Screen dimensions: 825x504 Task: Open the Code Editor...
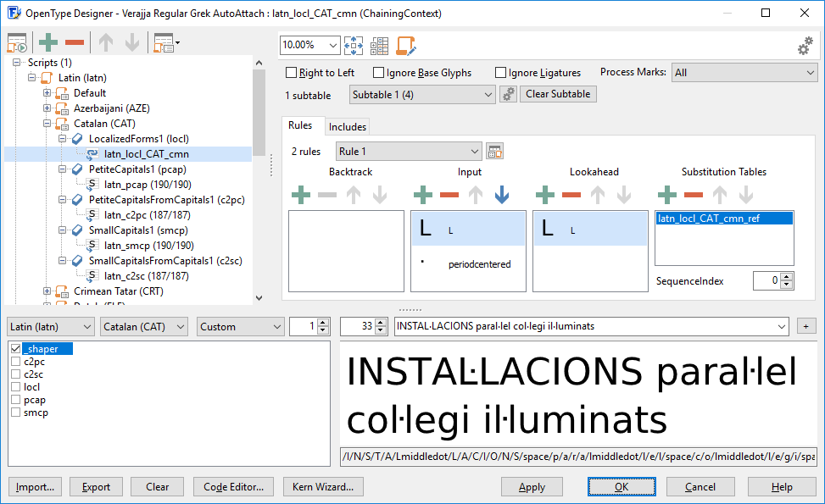click(233, 487)
